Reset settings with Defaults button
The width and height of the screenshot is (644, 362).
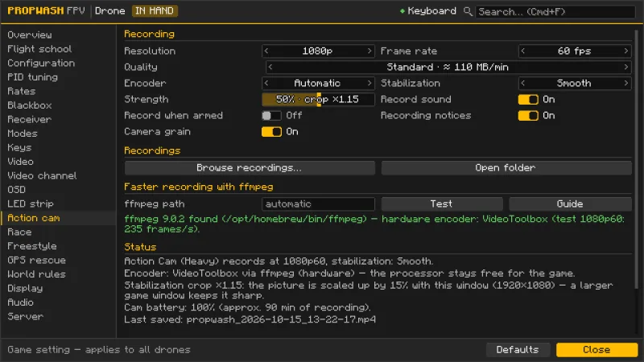pyautogui.click(x=518, y=350)
